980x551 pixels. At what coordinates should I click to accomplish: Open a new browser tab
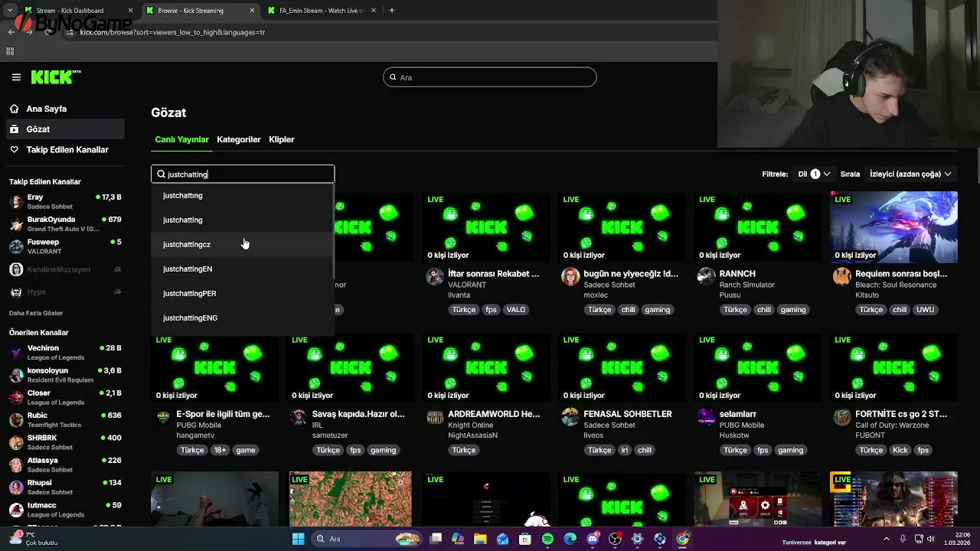coord(392,11)
